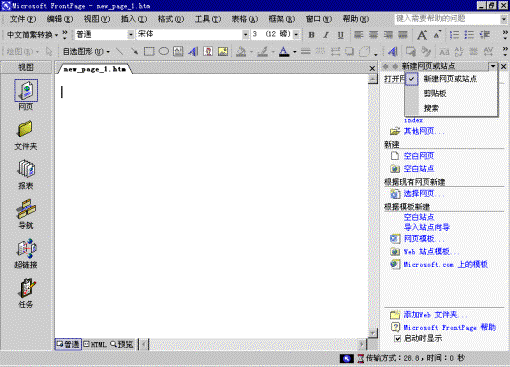Click the 空白网页 link
Viewport: 510px width, 367px height.
click(419, 156)
